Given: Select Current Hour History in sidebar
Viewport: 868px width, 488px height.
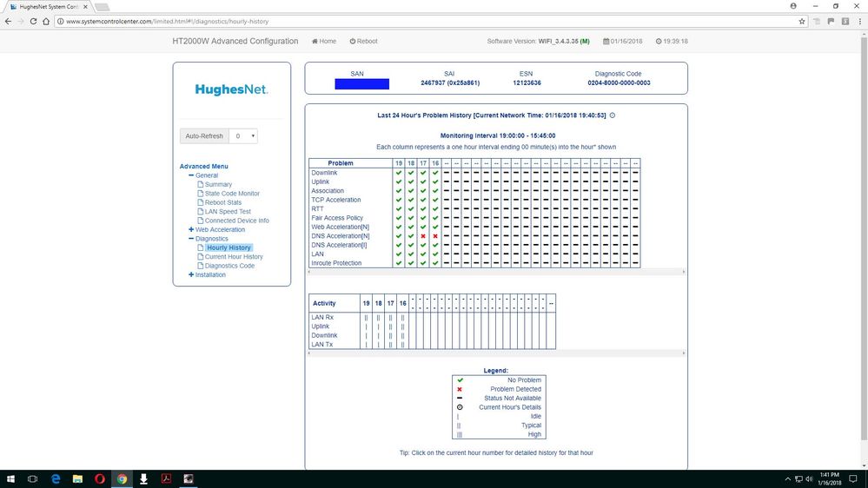Looking at the screenshot, I should (234, 257).
